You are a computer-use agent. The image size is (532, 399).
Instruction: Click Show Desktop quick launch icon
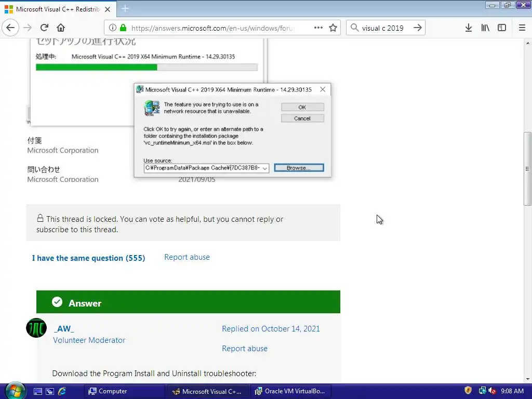37,391
